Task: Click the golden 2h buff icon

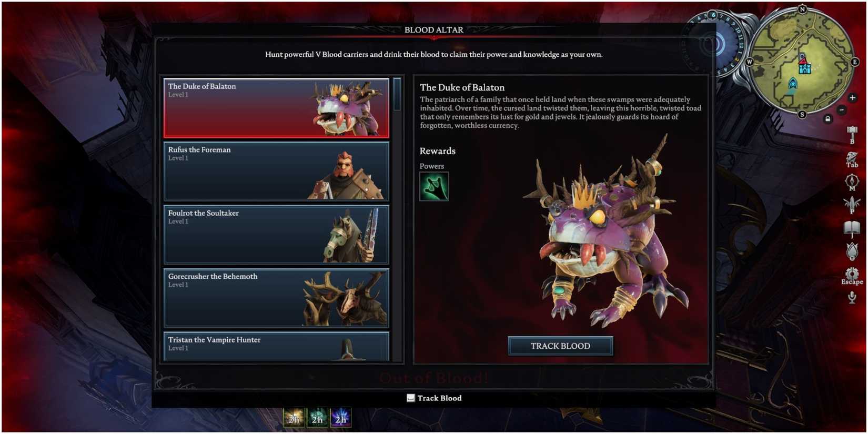Action: (x=294, y=418)
